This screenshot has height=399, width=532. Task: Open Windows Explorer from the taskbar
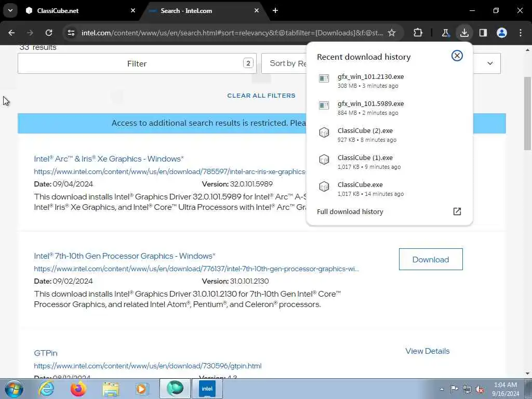[111, 389]
